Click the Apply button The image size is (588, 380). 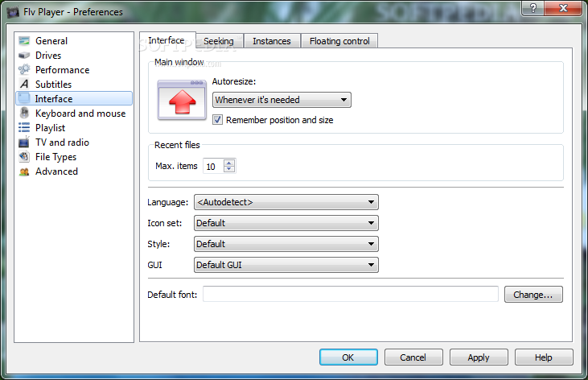[479, 357]
